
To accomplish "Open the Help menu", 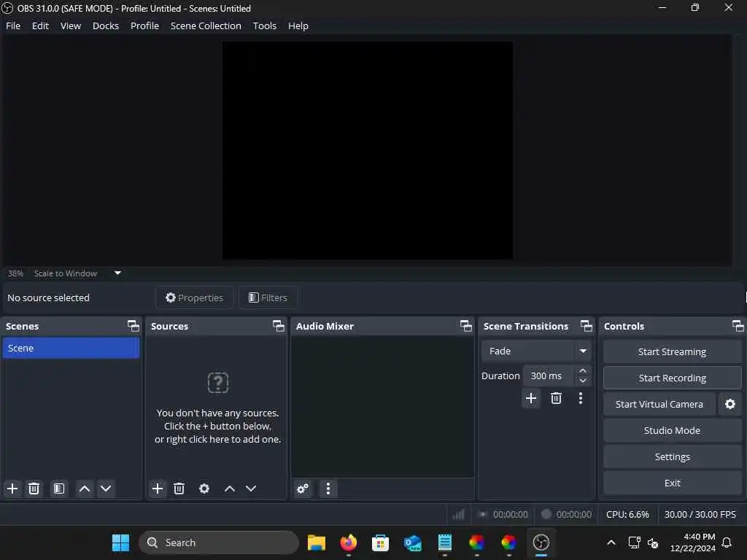I will 298,26.
